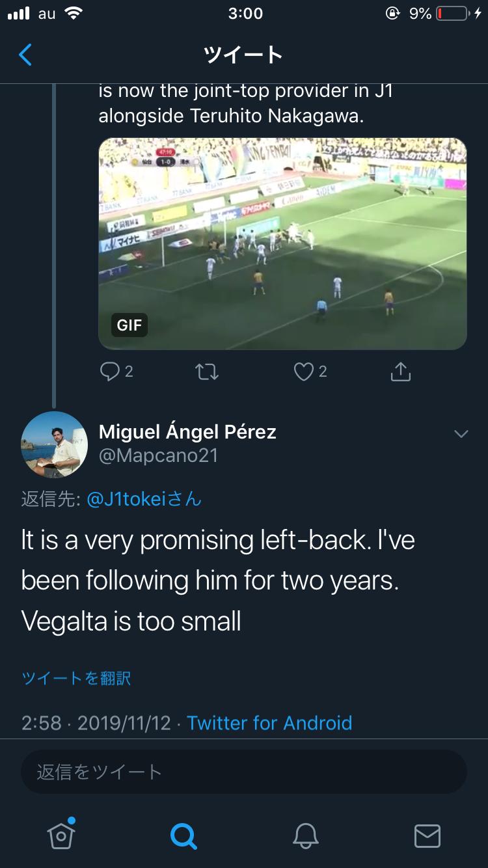Tap the reply icon under the GIF tweet
This screenshot has width=488, height=868.
[x=110, y=372]
